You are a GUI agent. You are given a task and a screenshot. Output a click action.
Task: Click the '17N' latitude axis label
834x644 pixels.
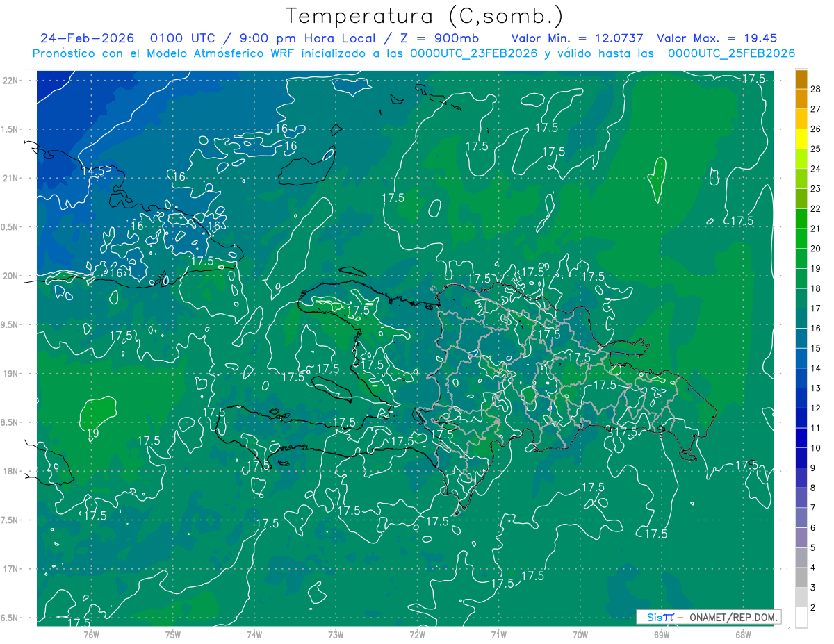[11, 569]
